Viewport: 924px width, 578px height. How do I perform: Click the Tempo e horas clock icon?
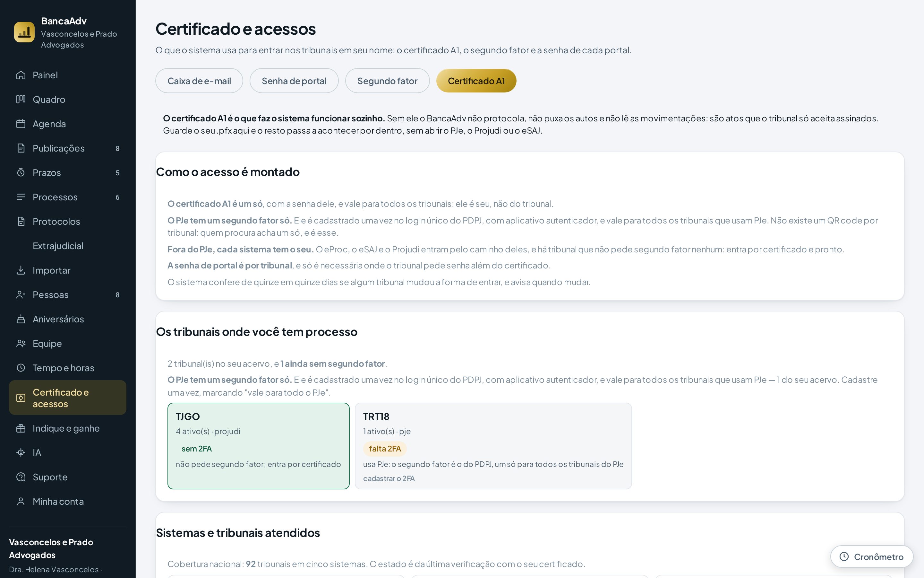click(x=21, y=368)
